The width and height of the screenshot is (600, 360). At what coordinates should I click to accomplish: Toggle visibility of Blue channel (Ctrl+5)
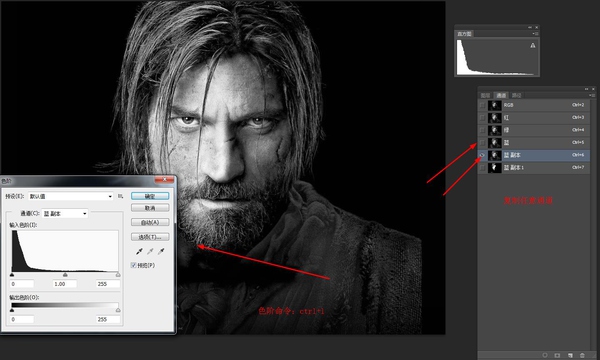[483, 143]
